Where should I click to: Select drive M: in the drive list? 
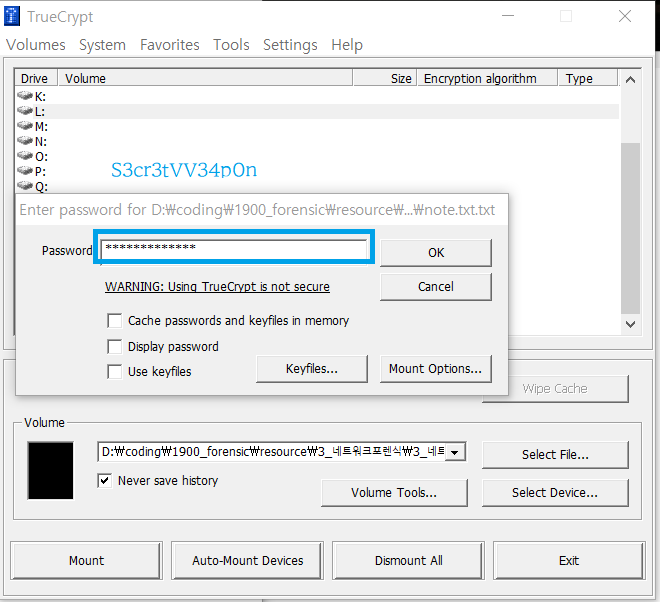(x=317, y=126)
